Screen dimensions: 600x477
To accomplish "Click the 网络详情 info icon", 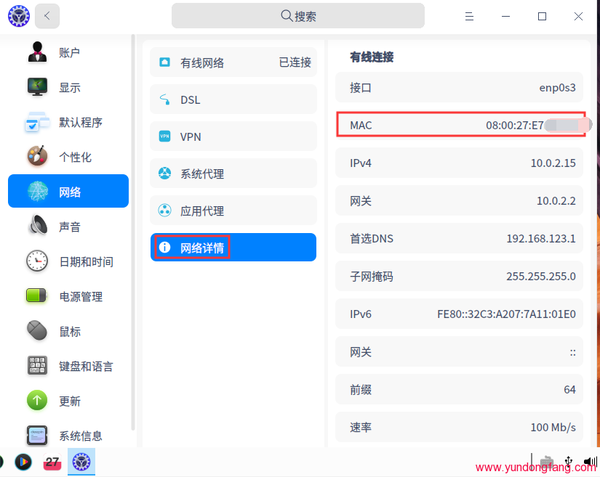I will (165, 247).
